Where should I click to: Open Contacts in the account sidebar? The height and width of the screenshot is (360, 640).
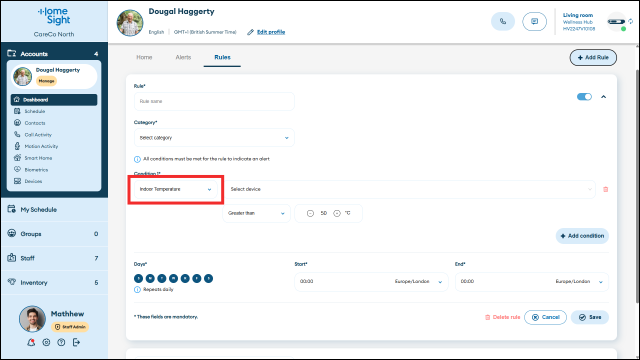click(35, 123)
